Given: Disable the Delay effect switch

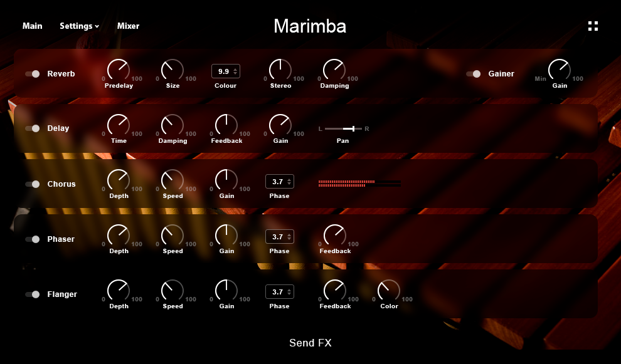Looking at the screenshot, I should (x=33, y=128).
